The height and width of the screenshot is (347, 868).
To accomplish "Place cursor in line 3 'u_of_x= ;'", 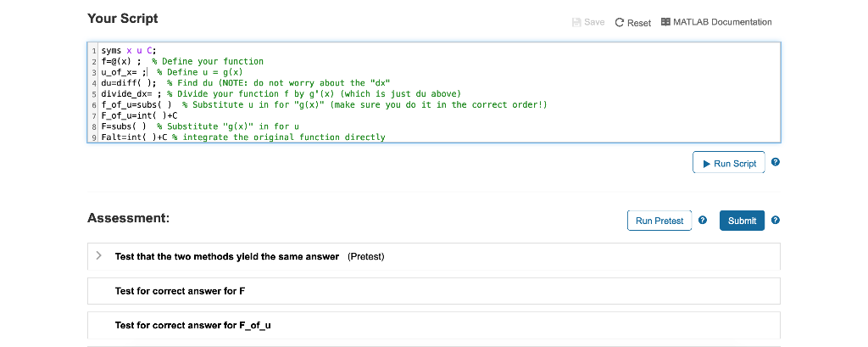I will [124, 72].
